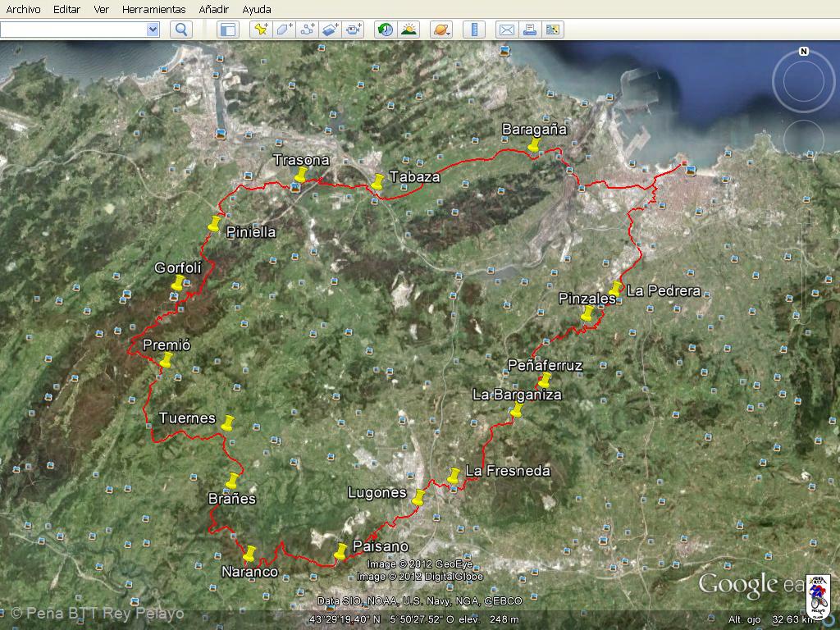Add a new placemark with pushpin tool
Viewport: 840px width, 630px height.
tap(261, 30)
